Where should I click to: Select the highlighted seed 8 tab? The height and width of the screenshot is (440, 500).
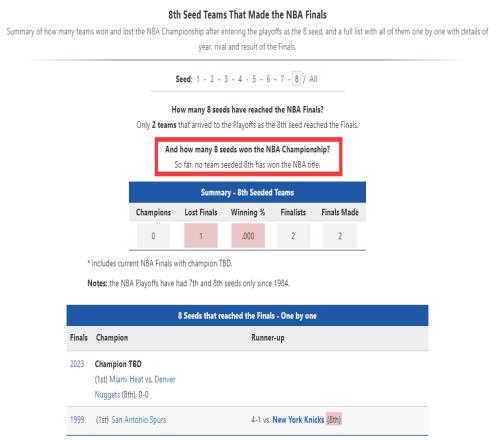coord(296,79)
